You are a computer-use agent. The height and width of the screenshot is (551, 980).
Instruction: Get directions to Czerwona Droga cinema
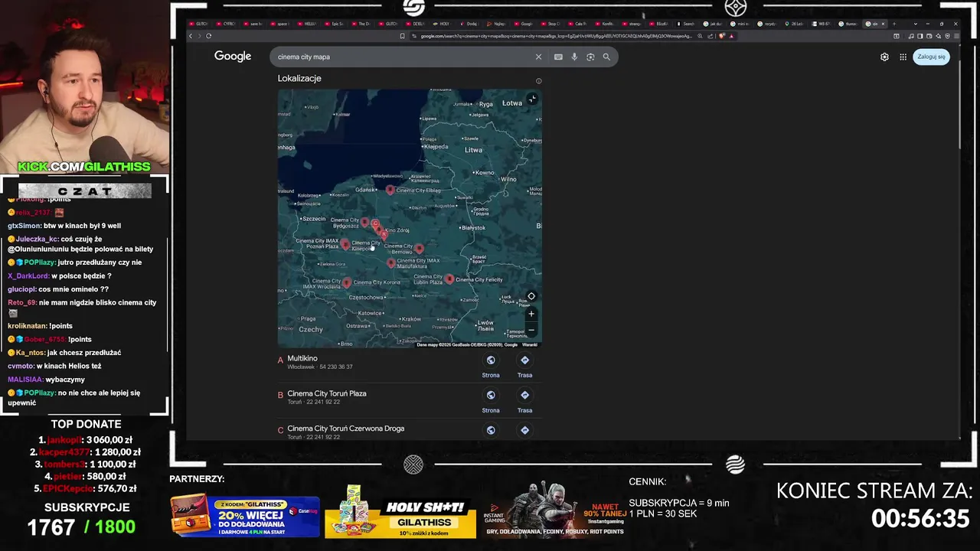[x=524, y=430]
